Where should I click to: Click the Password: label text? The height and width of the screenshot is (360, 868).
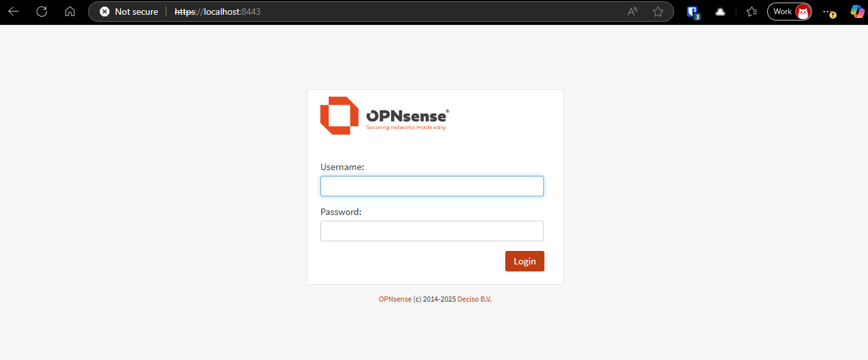(341, 212)
